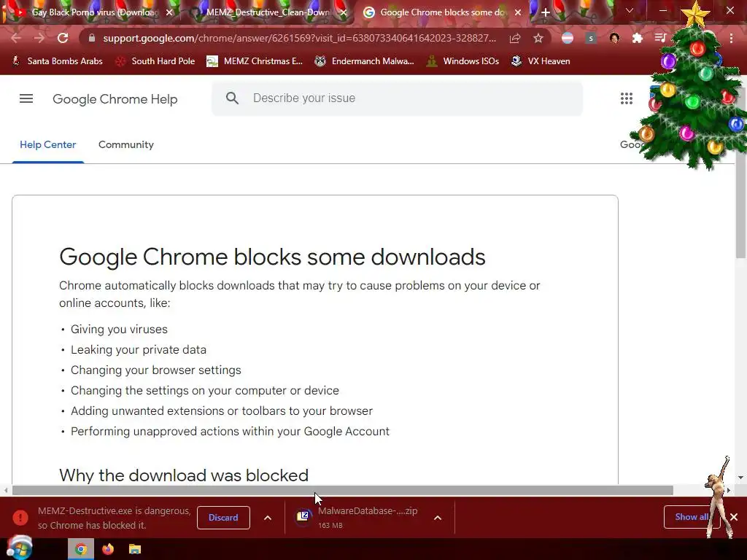The height and width of the screenshot is (560, 747).
Task: Click the vertical scrollbar thumb
Action: coord(740,174)
